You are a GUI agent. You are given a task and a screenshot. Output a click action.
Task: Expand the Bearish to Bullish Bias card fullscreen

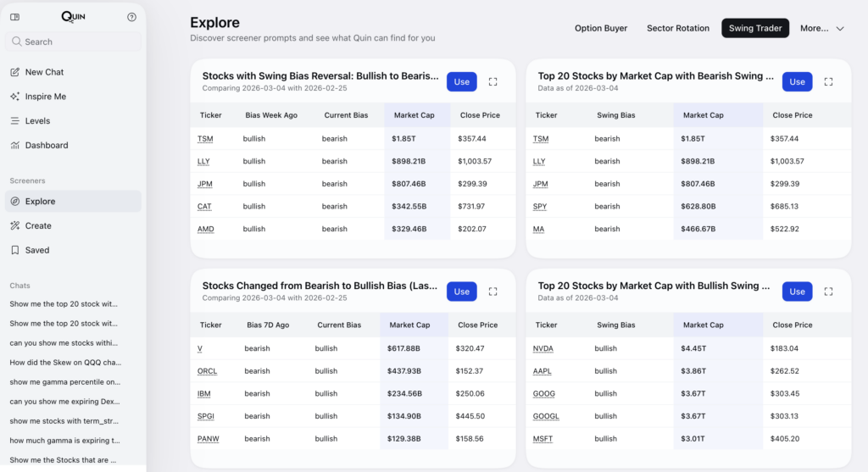[x=492, y=292]
